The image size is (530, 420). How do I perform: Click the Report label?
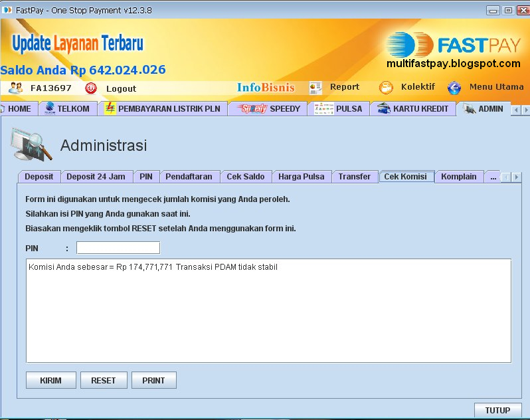pyautogui.click(x=345, y=87)
